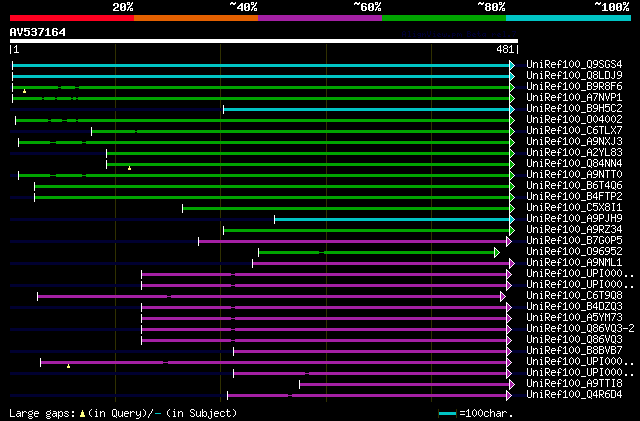640x421 pixels.
Task: Select the purple alignment bar for C6T9Q8
Action: [269, 297]
